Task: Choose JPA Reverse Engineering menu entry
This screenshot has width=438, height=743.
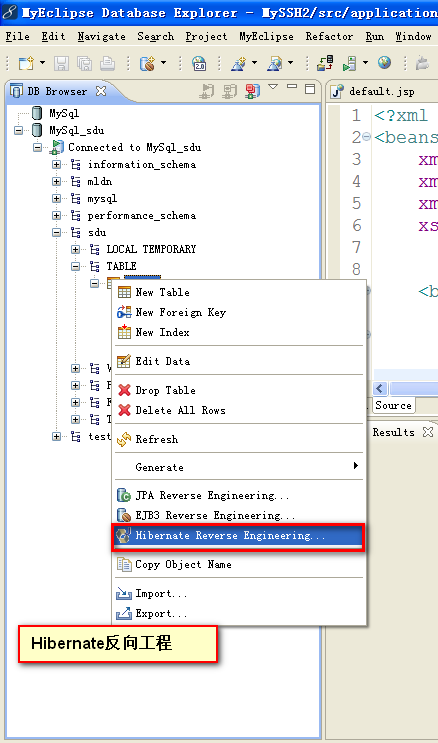Action: pyautogui.click(x=239, y=496)
